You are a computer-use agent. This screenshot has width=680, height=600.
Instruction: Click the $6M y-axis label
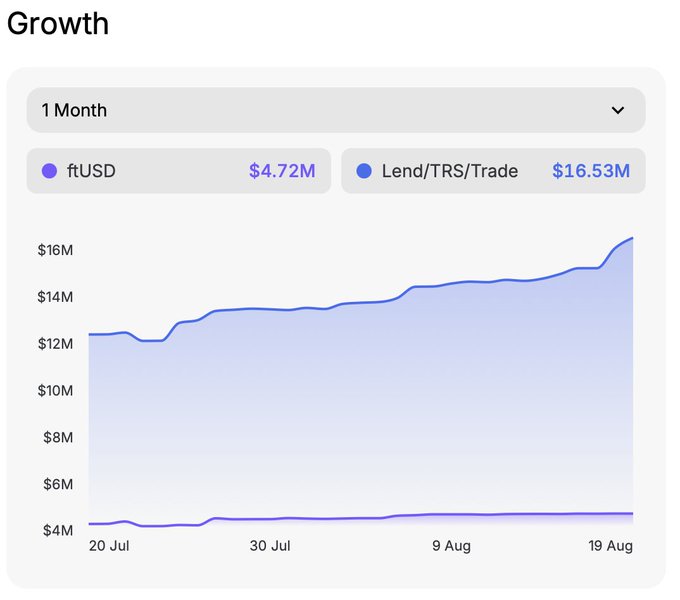58,484
